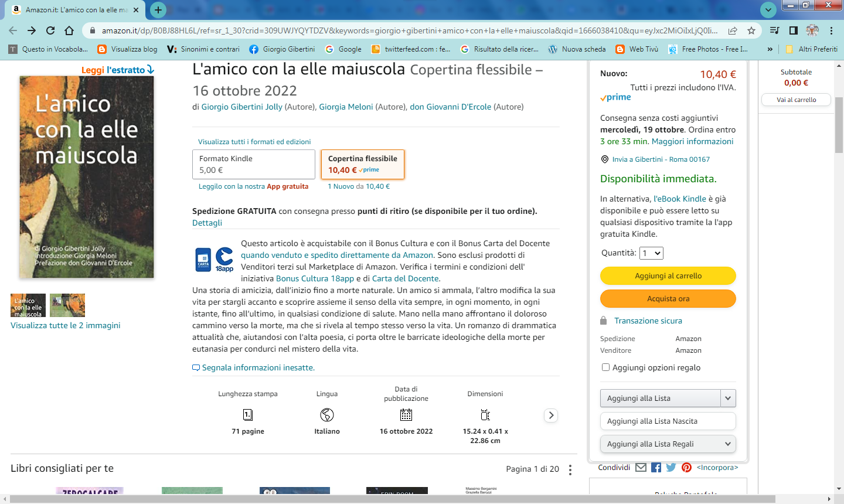Screen dimensions: 844x504
Task: Open Giorgio Gibertini Facebook bookmark
Action: [282, 49]
